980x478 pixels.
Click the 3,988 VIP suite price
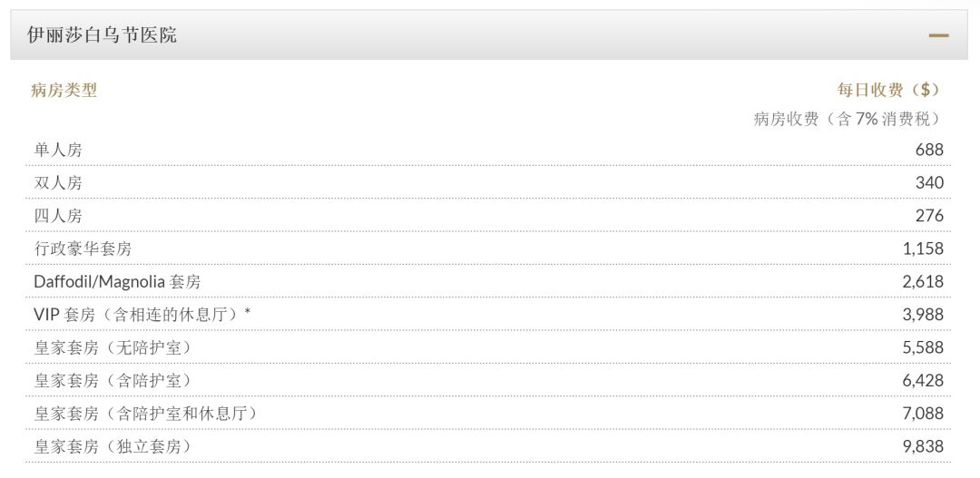pos(923,315)
